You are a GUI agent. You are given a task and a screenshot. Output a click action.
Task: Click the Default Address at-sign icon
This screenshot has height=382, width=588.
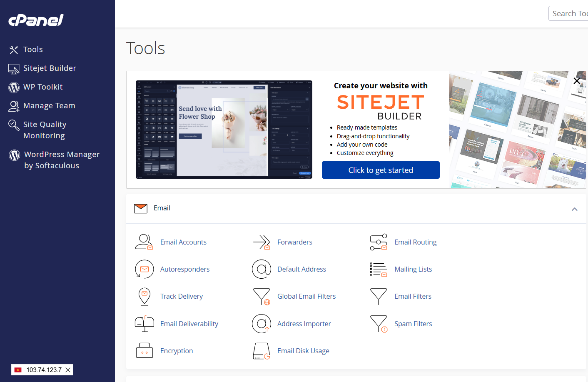[x=262, y=269]
